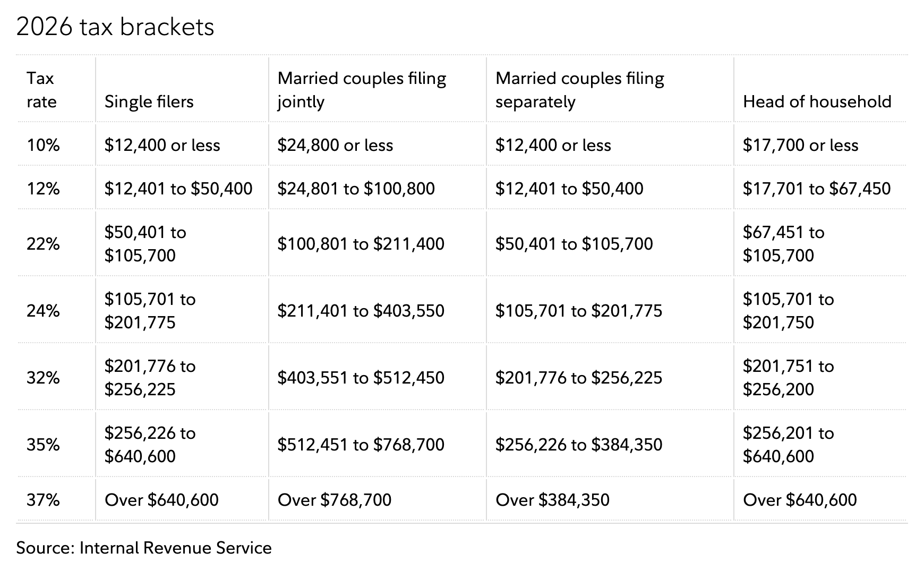Click the "2026 tax brackets" title
This screenshot has width=924, height=578.
115,27
